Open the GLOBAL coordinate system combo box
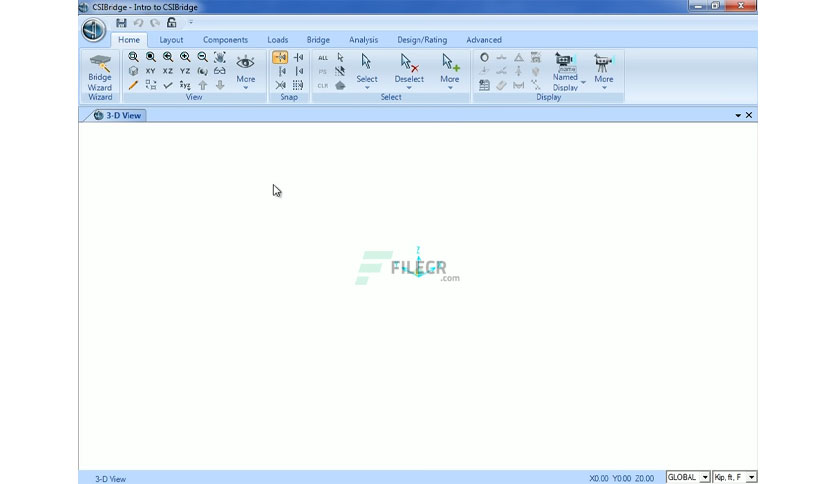 [688, 477]
